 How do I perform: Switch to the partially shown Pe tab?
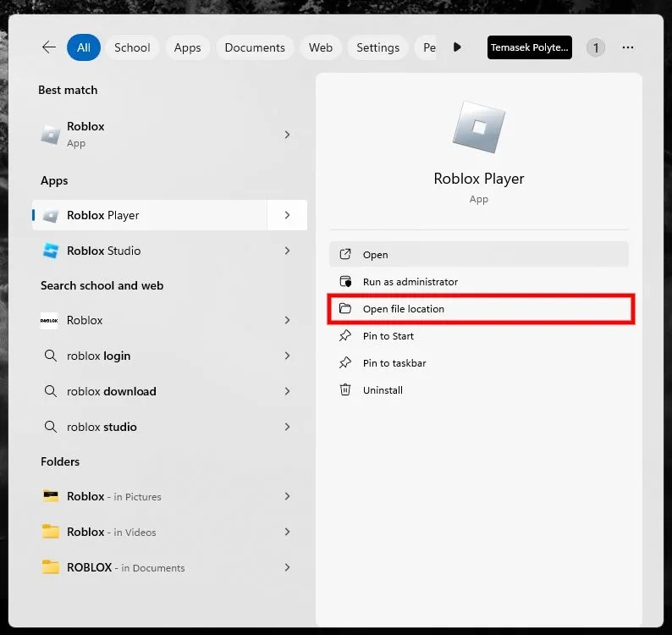[x=426, y=47]
